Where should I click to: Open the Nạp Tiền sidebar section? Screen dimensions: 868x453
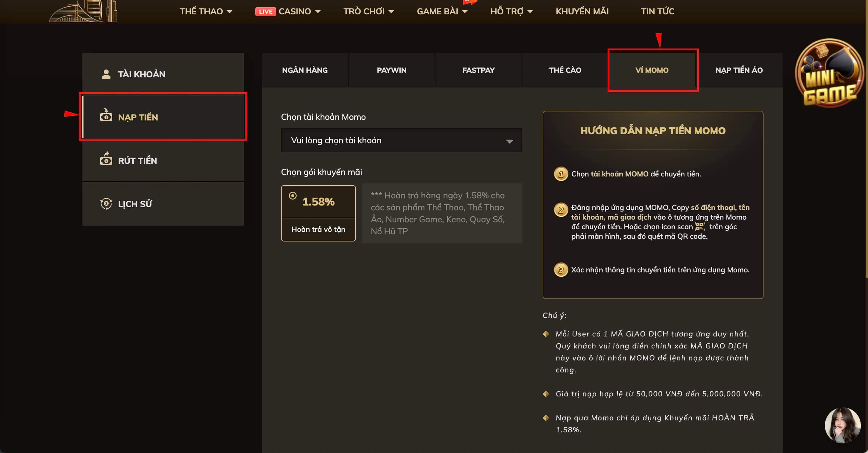point(163,117)
